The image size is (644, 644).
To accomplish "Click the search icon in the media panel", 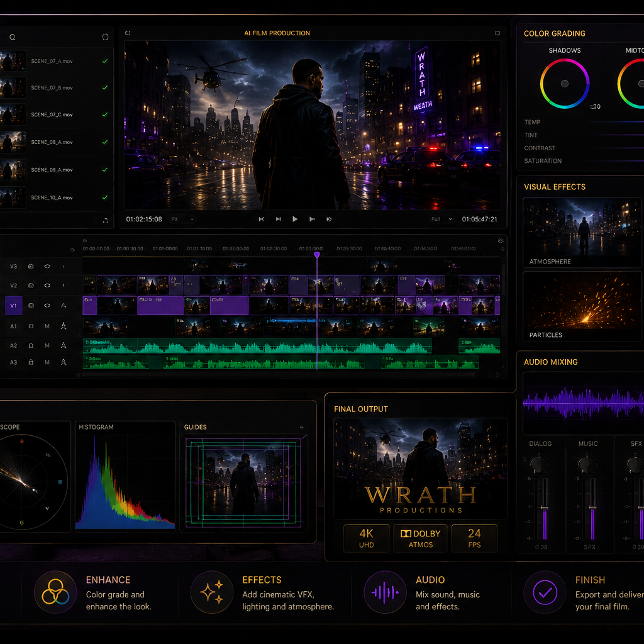I will (13, 37).
